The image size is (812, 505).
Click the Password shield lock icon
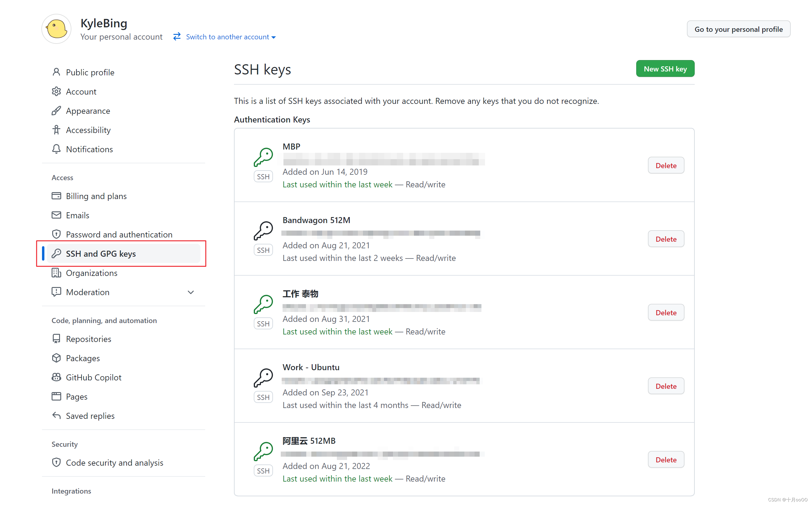point(56,234)
